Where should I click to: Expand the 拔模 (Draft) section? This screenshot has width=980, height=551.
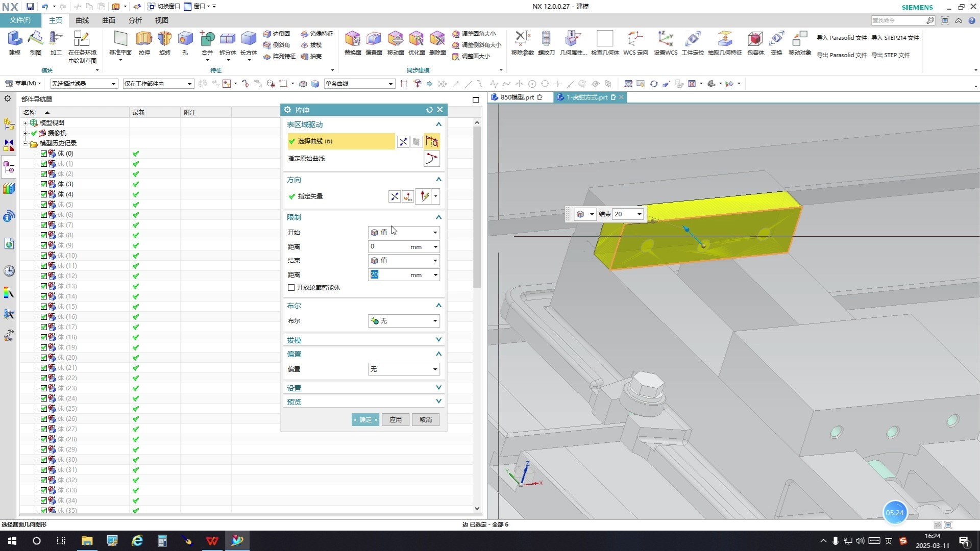[x=438, y=340]
